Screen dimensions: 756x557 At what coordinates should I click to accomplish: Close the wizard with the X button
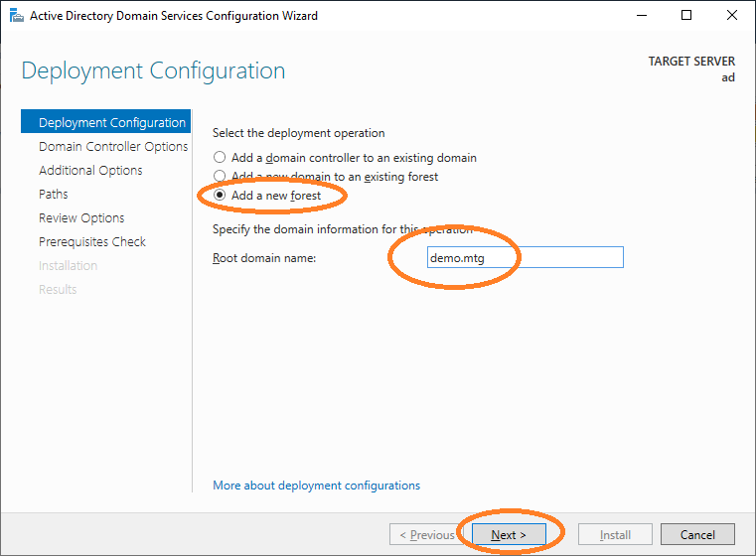tap(732, 16)
